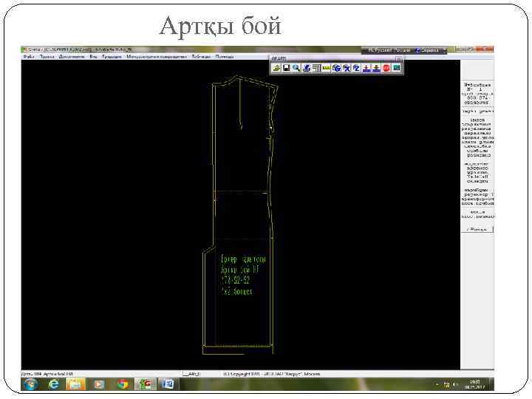
Task: Open Windows Media Player from taskbar
Action: [x=99, y=384]
